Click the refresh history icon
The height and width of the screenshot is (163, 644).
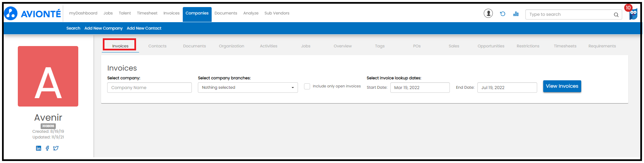[x=503, y=14]
